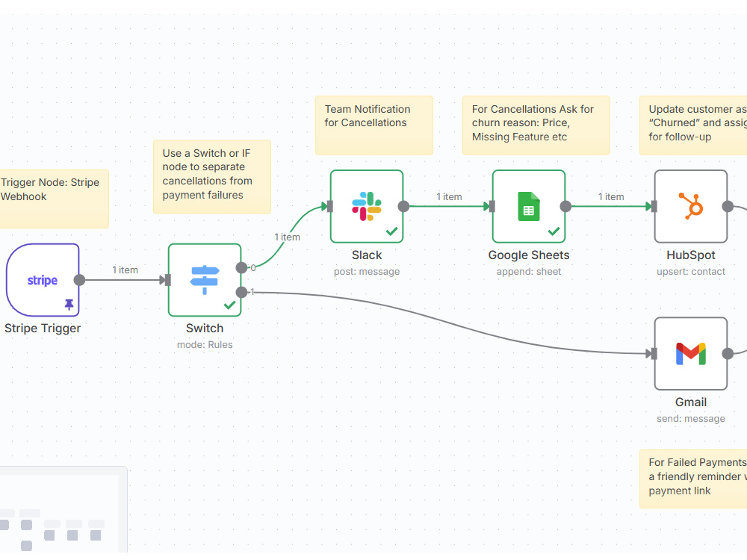747x560 pixels.
Task: Click '1 item' label between Slack and Sheets
Action: 449,196
